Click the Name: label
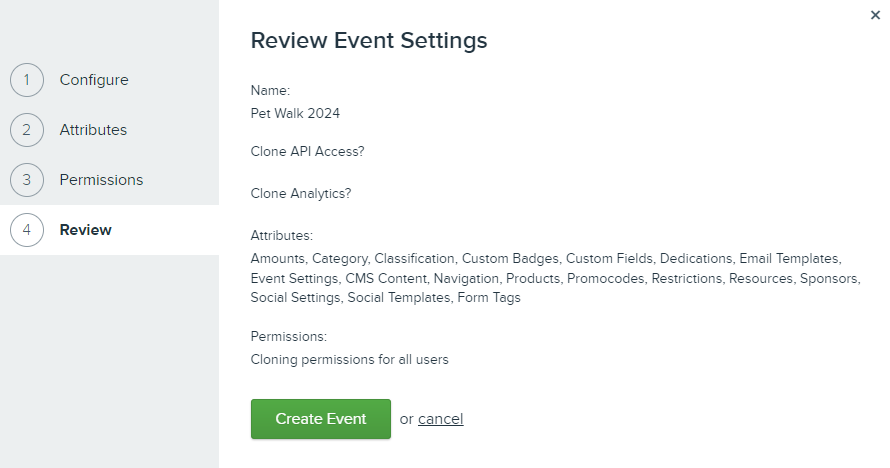Image resolution: width=890 pixels, height=468 pixels. [270, 90]
